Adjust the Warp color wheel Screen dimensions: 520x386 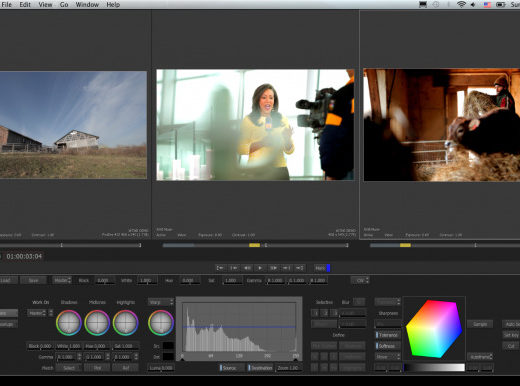click(x=161, y=322)
